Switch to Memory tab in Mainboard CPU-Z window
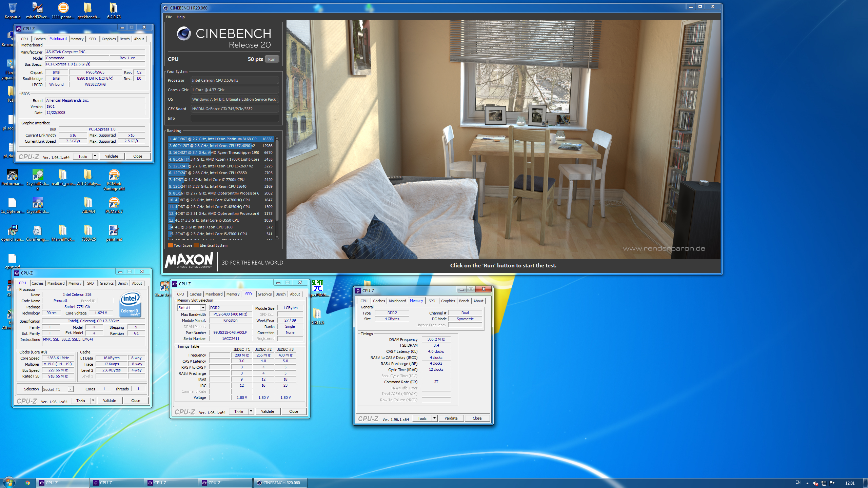Screen dimensions: 868x488 pos(77,39)
